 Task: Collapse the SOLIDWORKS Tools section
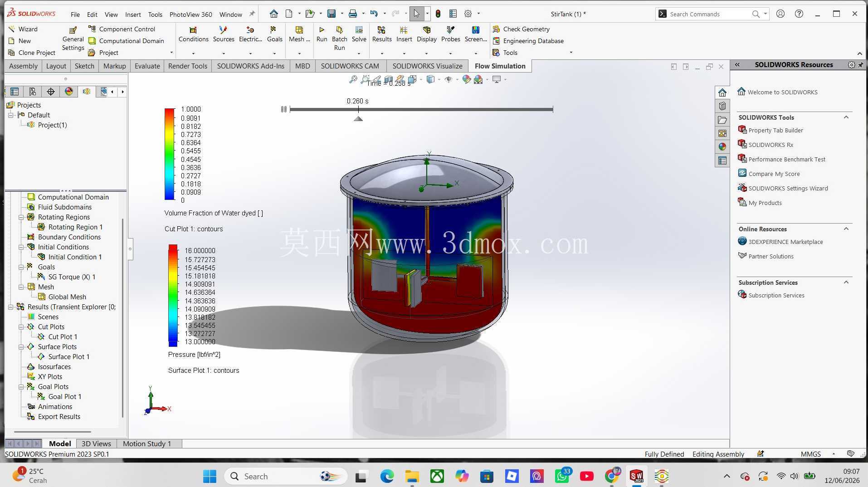pyautogui.click(x=846, y=117)
